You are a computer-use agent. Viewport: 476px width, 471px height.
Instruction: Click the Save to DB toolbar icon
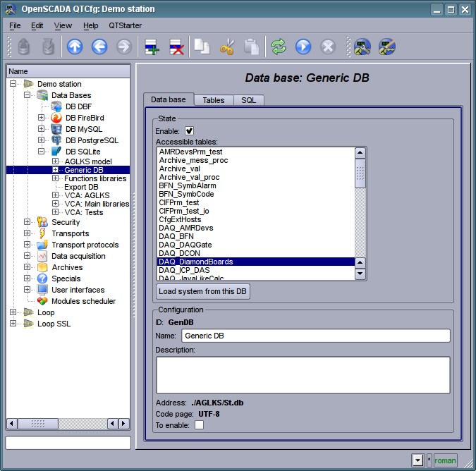point(48,47)
